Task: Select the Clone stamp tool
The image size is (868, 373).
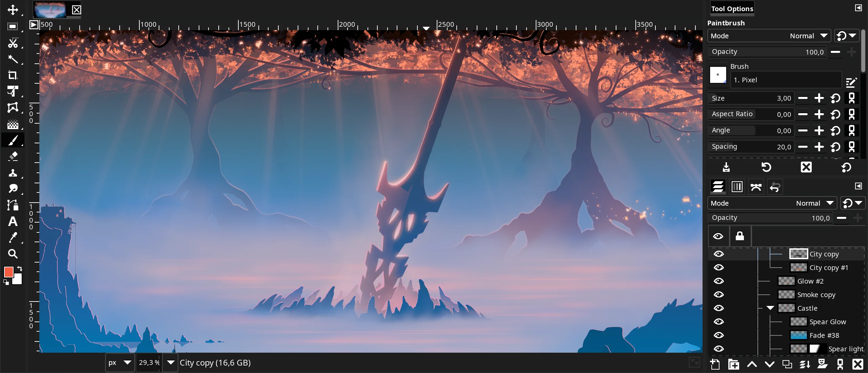Action: pyautogui.click(x=13, y=172)
